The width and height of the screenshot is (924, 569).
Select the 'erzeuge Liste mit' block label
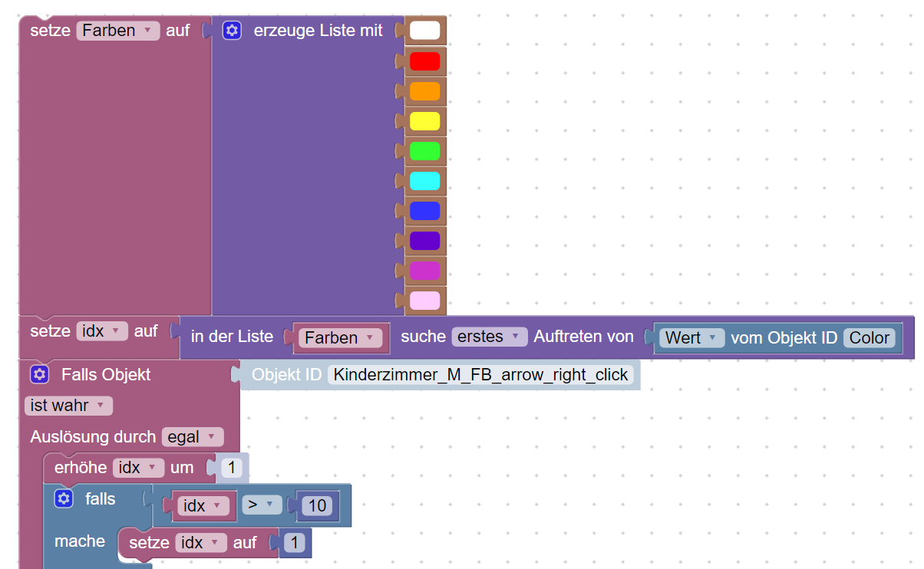318,31
